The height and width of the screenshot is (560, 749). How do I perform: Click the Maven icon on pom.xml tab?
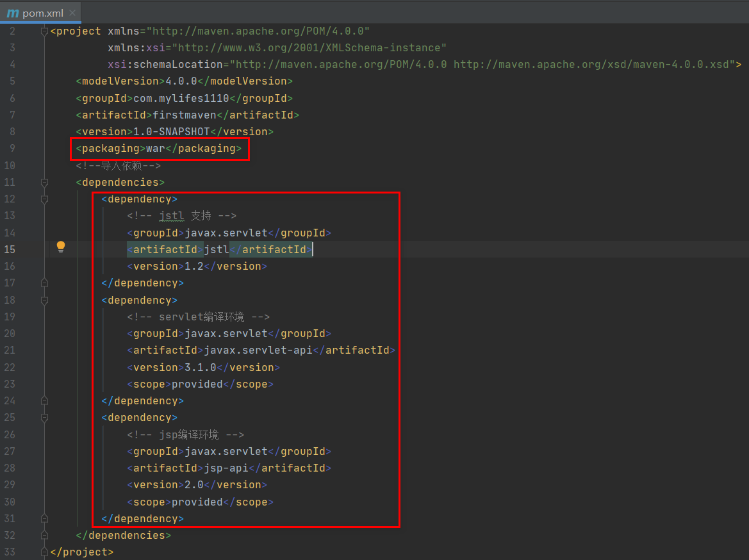tap(12, 13)
